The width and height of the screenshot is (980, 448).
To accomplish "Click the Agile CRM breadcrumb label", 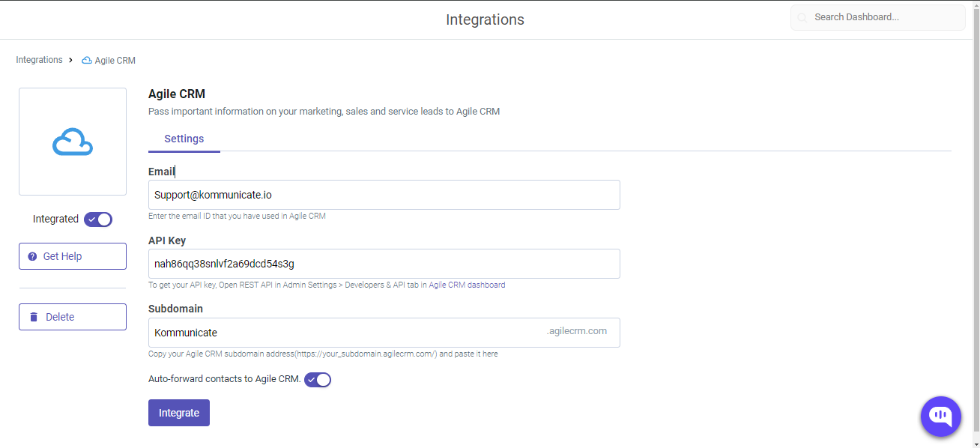I will (115, 61).
